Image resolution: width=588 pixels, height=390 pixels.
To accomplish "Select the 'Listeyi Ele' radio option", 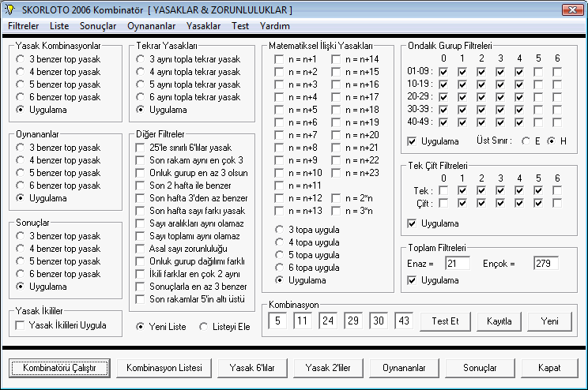I will click(204, 327).
